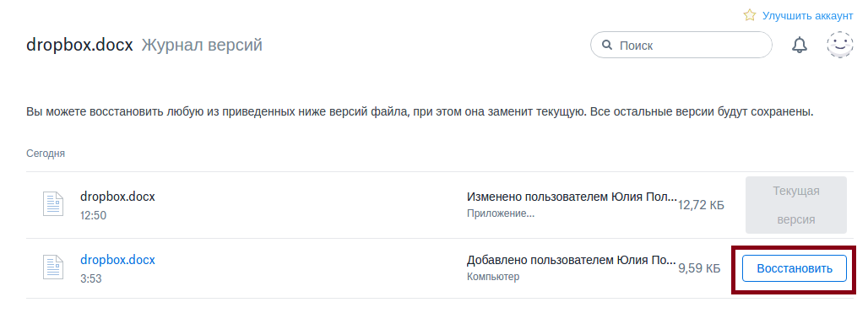Select the current dropbox.docx version name
This screenshot has width=868, height=324.
(x=117, y=197)
